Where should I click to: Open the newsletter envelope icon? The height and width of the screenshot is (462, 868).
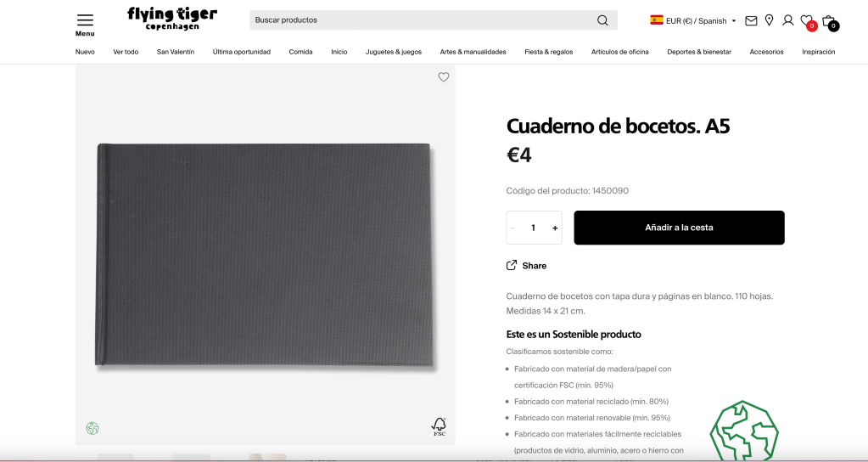[751, 21]
